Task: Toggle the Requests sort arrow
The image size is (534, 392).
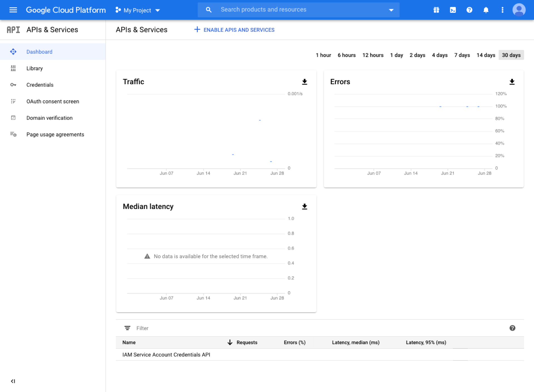Action: [230, 342]
